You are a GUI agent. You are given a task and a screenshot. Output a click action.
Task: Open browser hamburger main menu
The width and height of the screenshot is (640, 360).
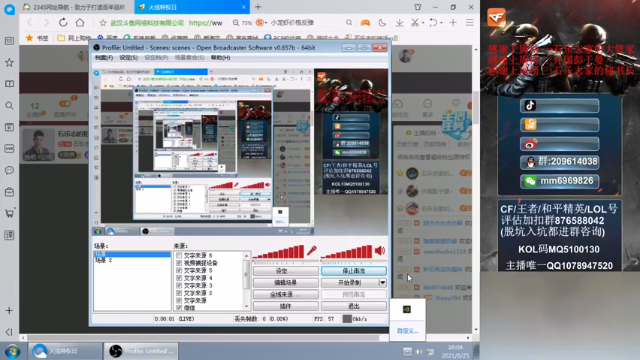470,23
